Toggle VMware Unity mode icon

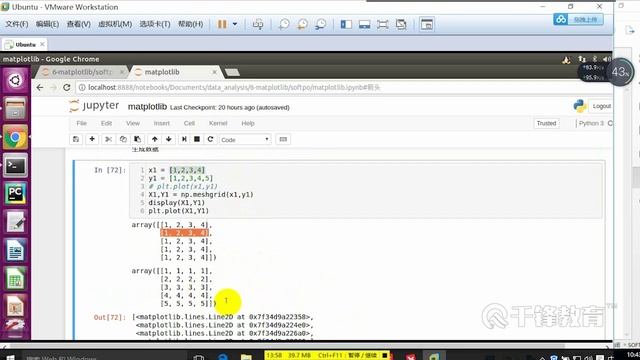401,24
